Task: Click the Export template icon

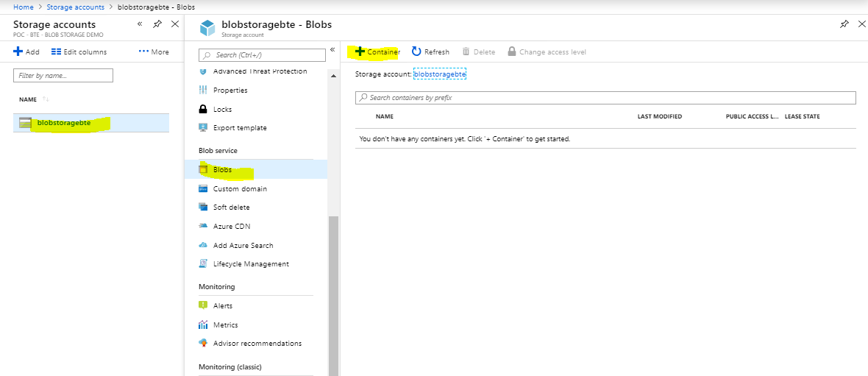Action: point(202,128)
